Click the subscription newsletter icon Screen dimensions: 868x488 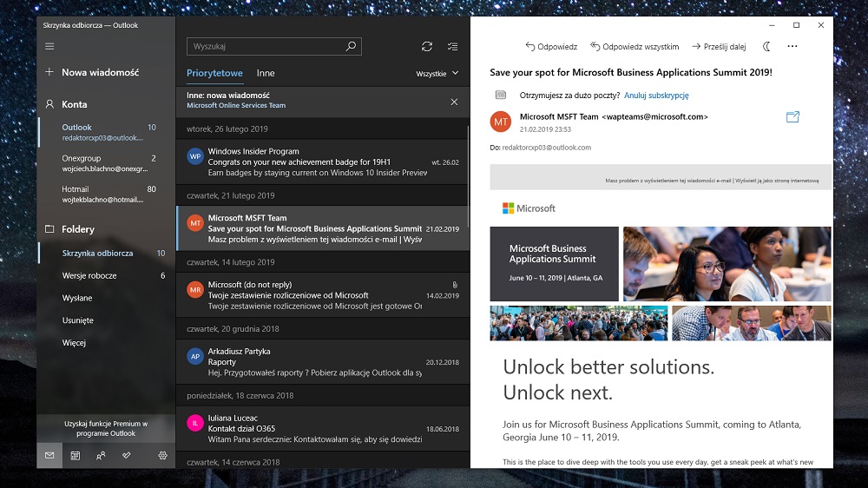[x=501, y=96]
